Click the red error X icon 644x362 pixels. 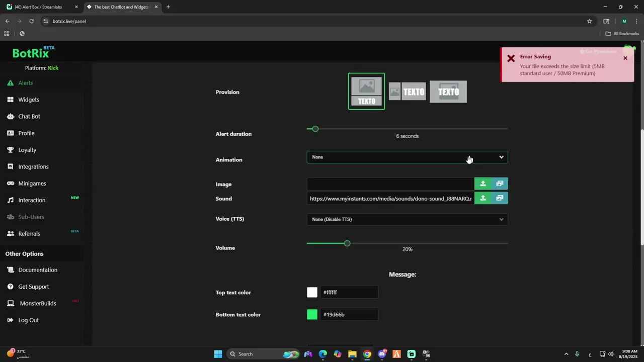pos(511,58)
